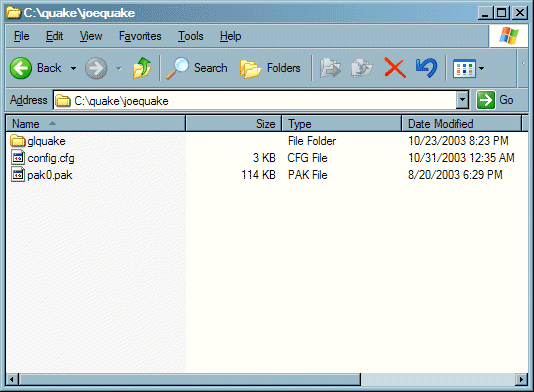Click the Copy To toolbar icon
The height and width of the screenshot is (392, 534).
[362, 68]
